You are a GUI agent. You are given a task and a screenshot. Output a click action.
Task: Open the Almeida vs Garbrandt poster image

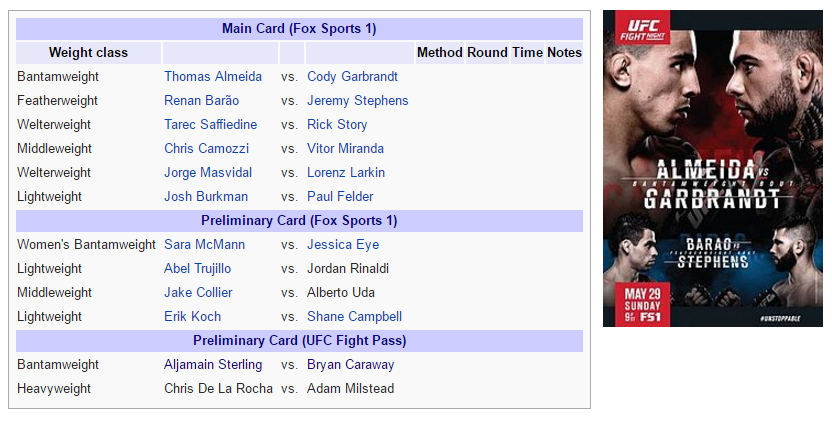point(713,168)
